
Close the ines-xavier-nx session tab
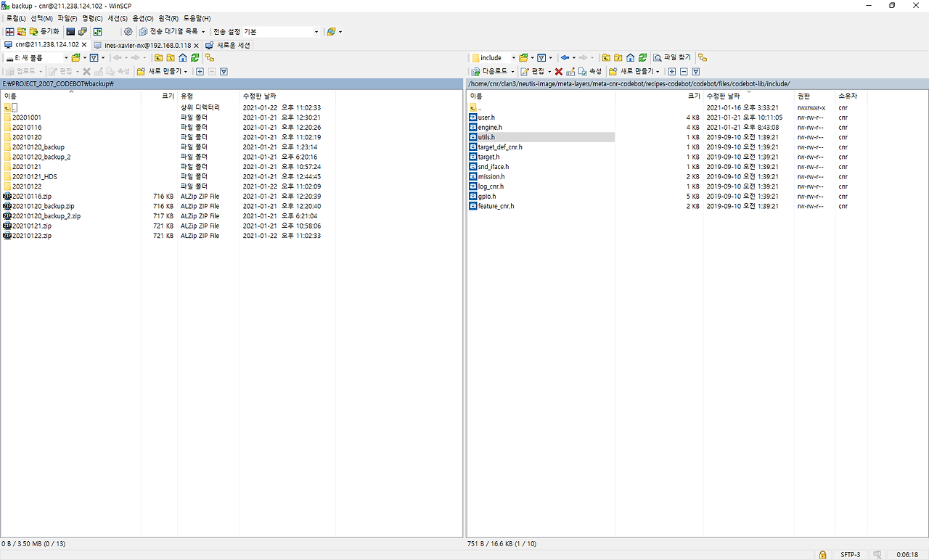click(197, 45)
